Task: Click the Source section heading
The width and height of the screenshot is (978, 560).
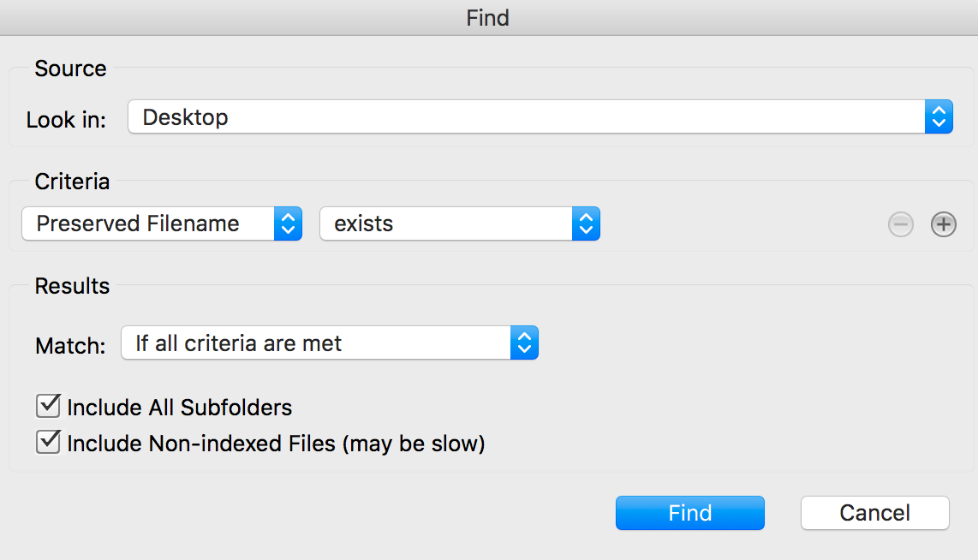Action: (x=70, y=69)
